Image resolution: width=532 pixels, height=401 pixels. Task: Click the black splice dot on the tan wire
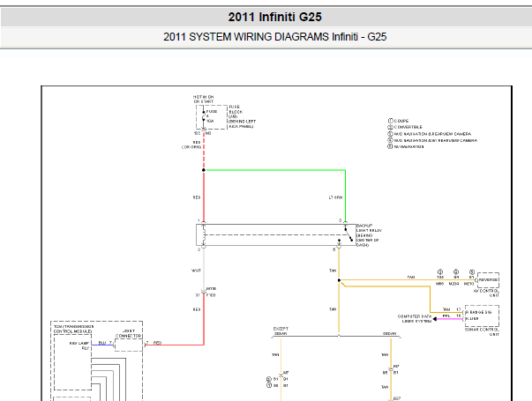click(339, 280)
